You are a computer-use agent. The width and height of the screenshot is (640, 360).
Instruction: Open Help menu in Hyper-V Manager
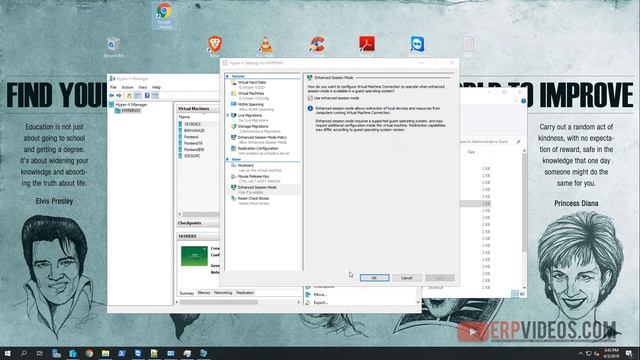pyautogui.click(x=156, y=87)
